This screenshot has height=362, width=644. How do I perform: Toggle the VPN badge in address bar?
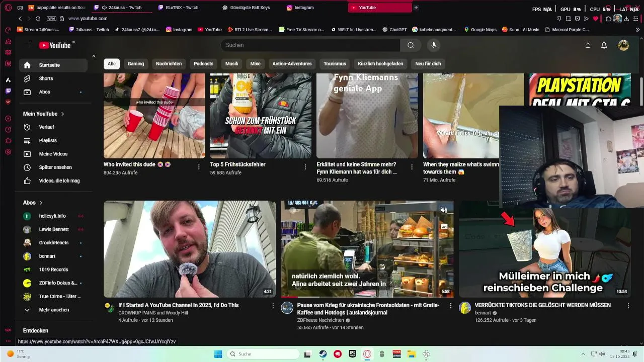coord(51,19)
